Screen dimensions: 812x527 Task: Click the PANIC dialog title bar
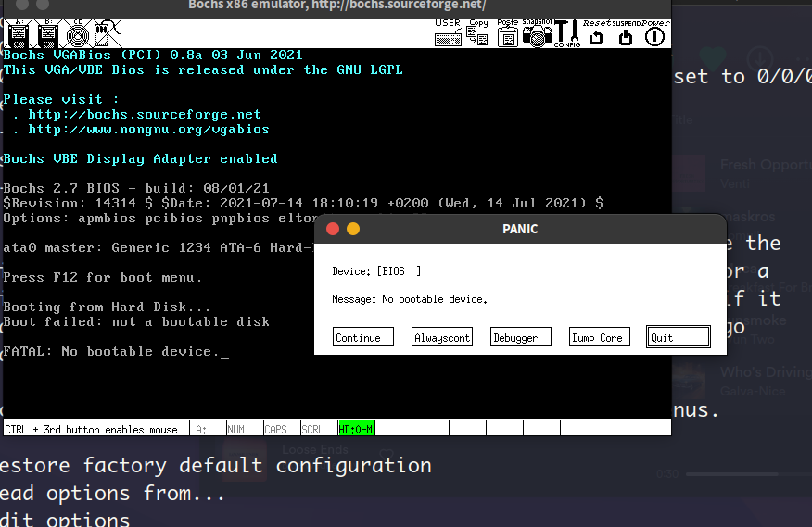coord(520,229)
